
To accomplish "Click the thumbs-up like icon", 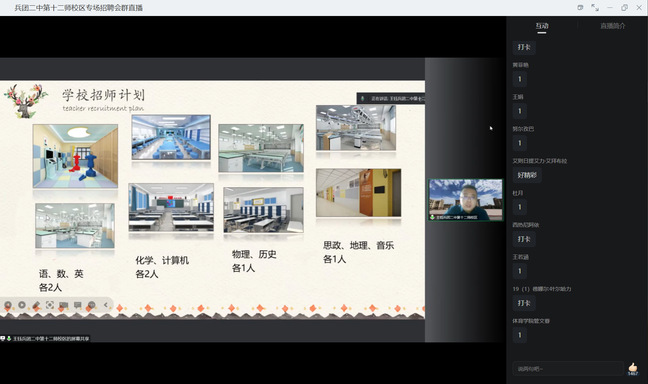I will pos(633,367).
